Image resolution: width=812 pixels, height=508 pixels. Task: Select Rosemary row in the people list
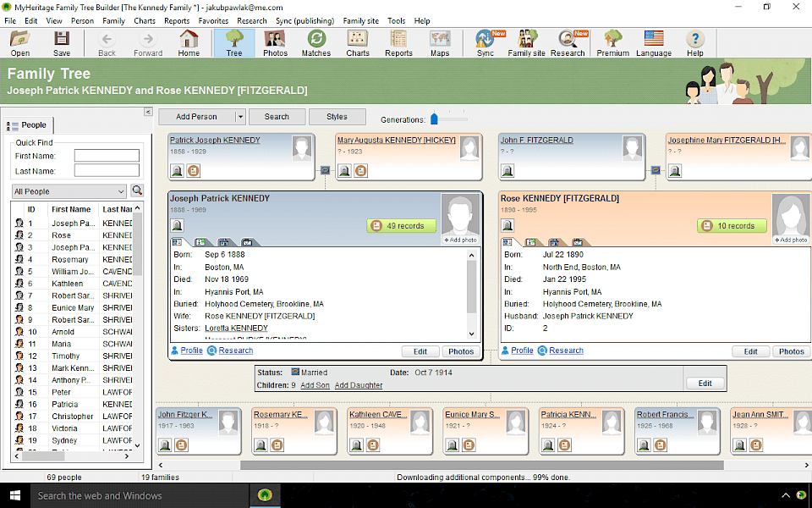pos(73,259)
